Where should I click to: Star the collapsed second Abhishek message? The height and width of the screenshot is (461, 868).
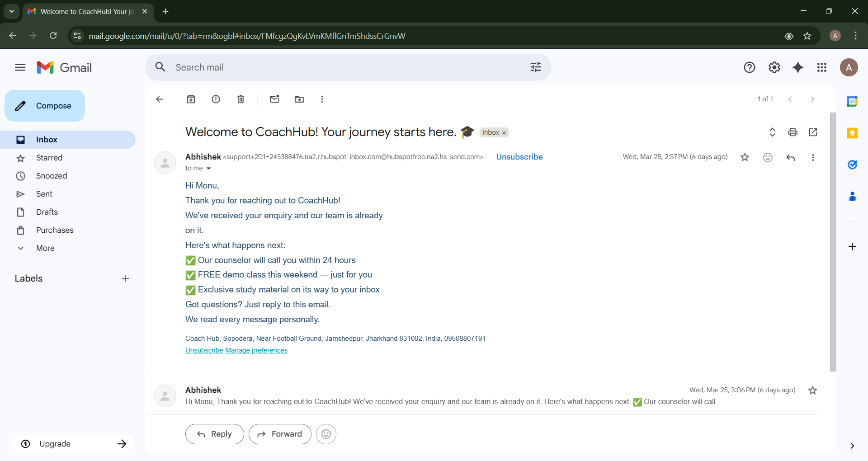[812, 390]
